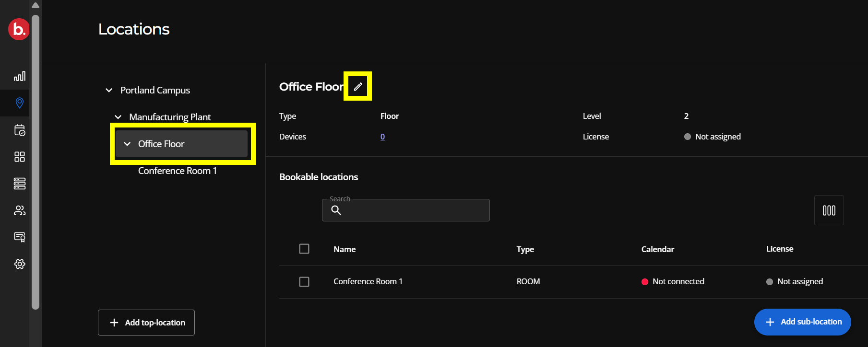The width and height of the screenshot is (868, 347).
Task: Click the sidebar vertical scrollbar
Action: (36, 162)
